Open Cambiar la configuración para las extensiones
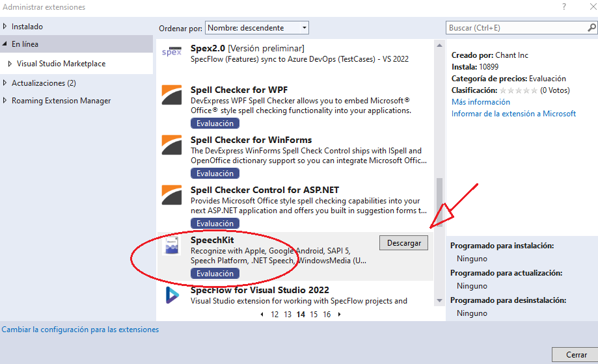 [80, 330]
